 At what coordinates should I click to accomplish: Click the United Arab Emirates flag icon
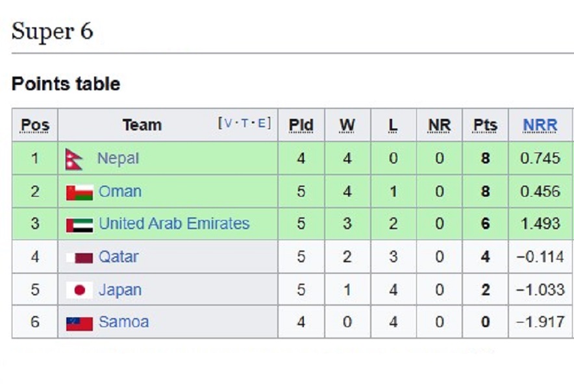coord(79,225)
